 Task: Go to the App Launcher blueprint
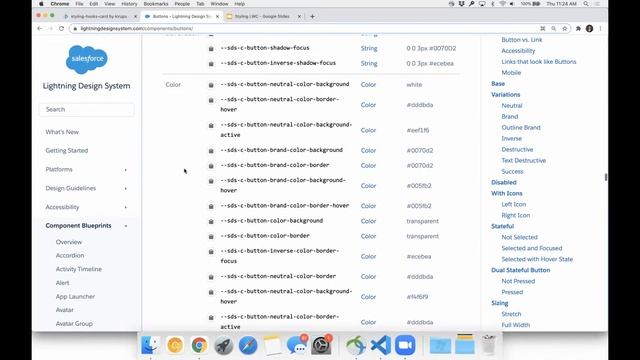coord(75,297)
